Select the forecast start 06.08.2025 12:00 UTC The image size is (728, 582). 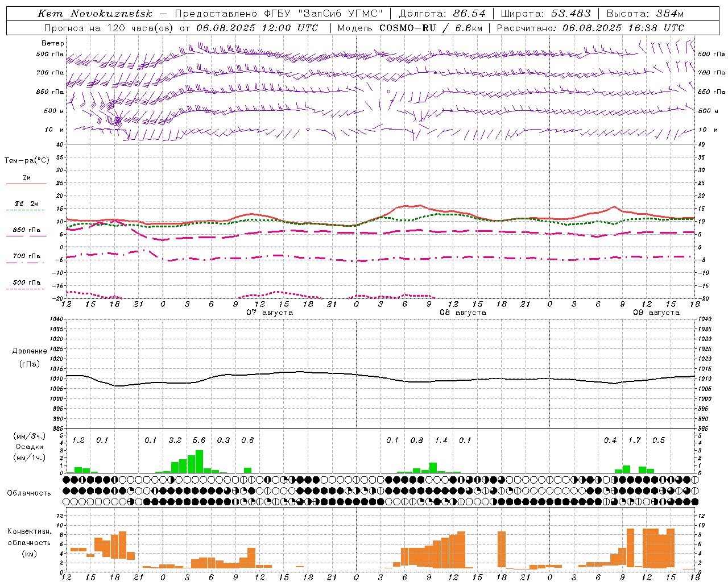click(257, 28)
